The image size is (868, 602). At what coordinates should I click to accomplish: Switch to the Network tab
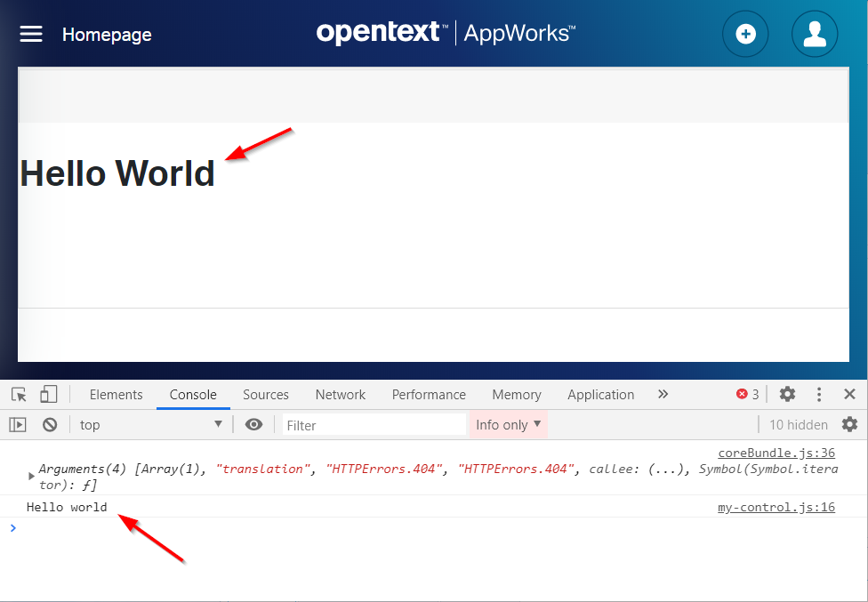pyautogui.click(x=340, y=394)
